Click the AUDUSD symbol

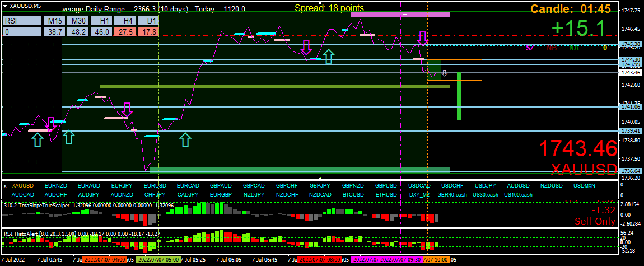[519, 186]
